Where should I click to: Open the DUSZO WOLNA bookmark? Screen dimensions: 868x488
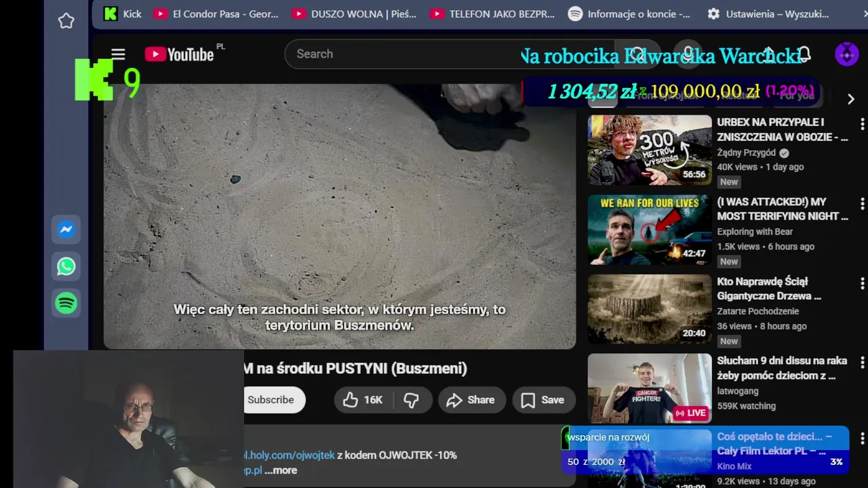[x=354, y=14]
